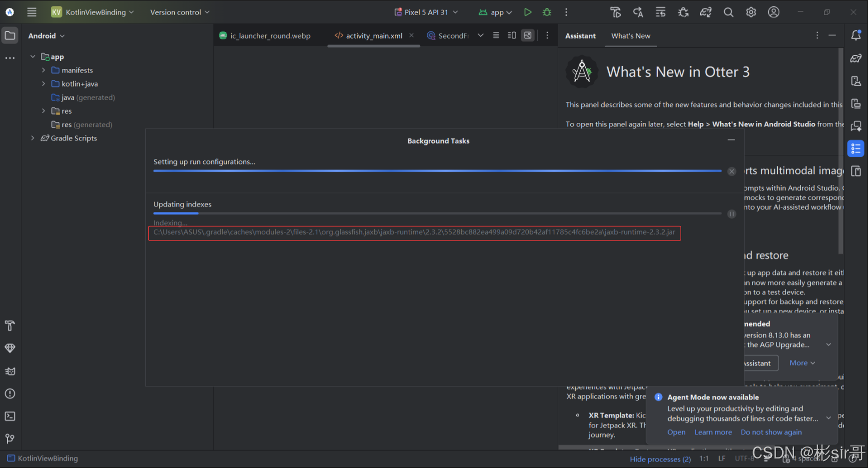868x468 pixels.
Task: Open Gradle elephant tool window
Action: [856, 58]
